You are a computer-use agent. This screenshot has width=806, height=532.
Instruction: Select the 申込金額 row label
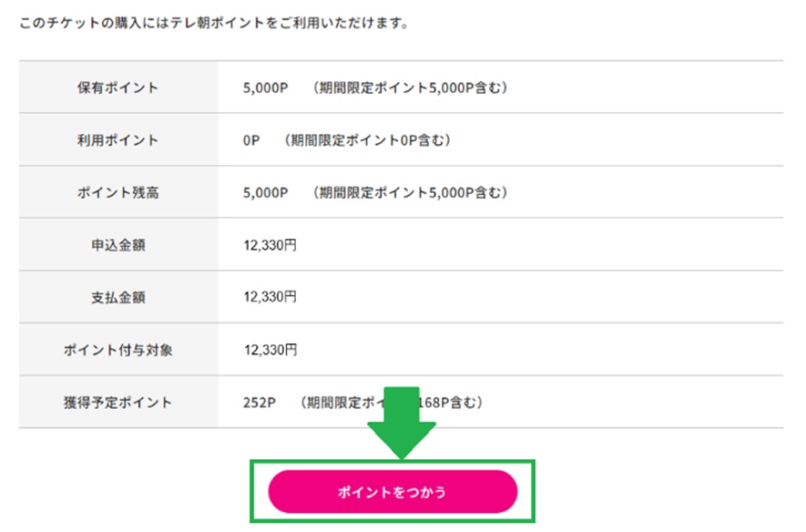pyautogui.click(x=118, y=245)
